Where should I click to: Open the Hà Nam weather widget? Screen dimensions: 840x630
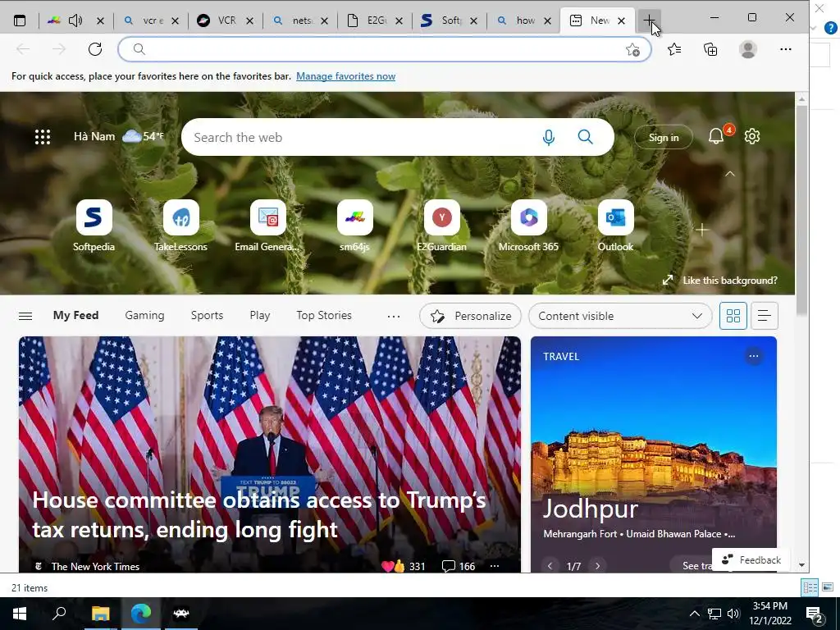pyautogui.click(x=119, y=137)
